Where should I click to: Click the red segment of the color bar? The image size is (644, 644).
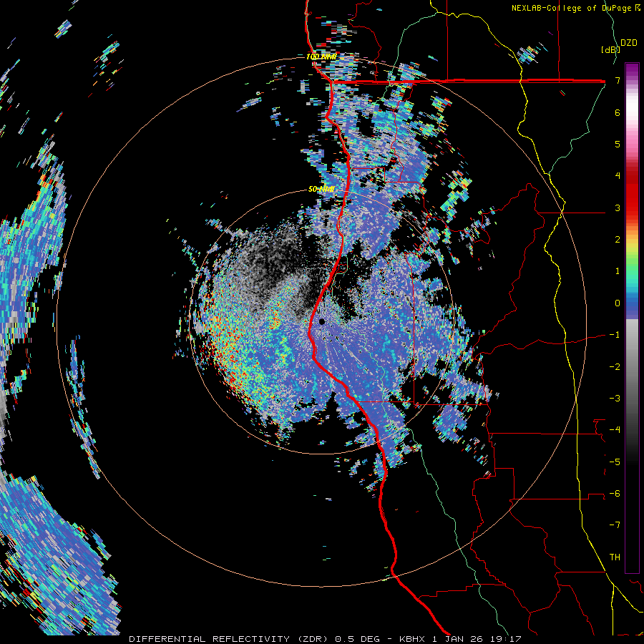click(632, 193)
